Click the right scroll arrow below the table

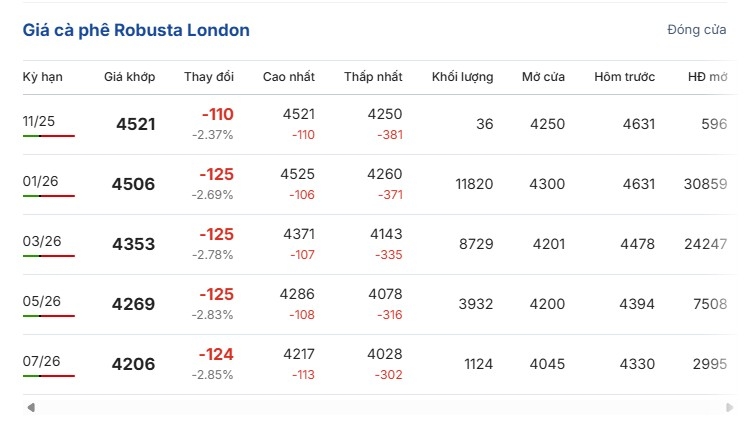point(727,407)
